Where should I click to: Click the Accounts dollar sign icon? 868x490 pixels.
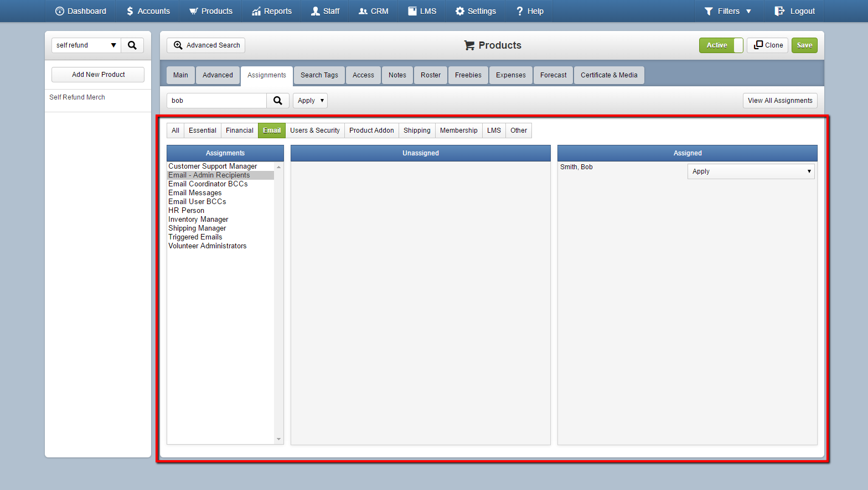pos(130,11)
